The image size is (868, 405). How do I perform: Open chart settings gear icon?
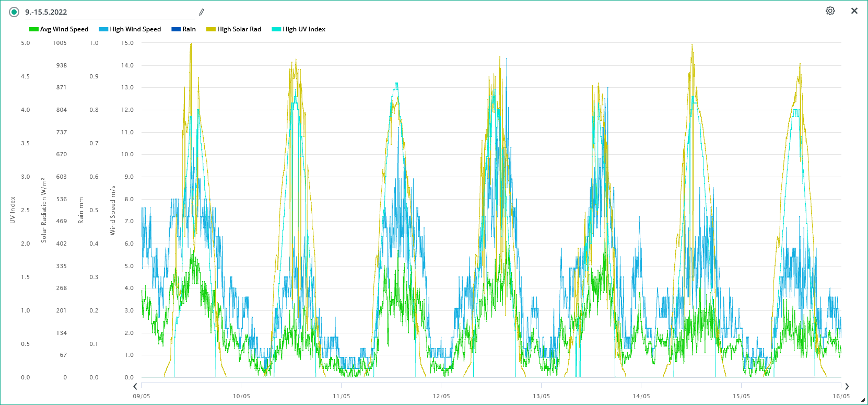tap(830, 11)
